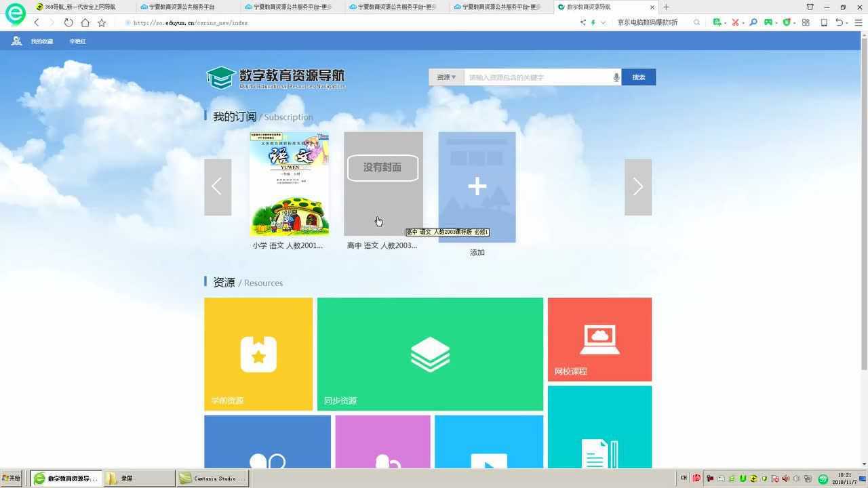Switch to the second 宁夏教育资源公共服务平台 tab

292,7
